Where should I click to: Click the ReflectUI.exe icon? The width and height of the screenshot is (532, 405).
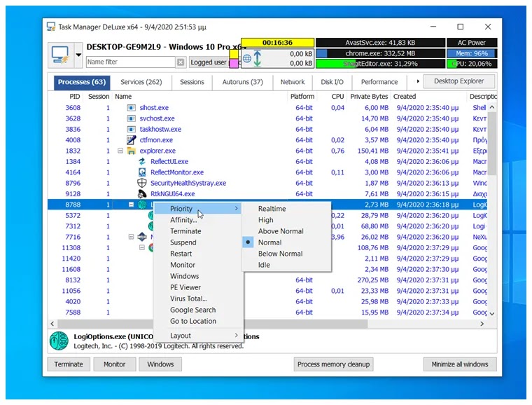point(142,162)
